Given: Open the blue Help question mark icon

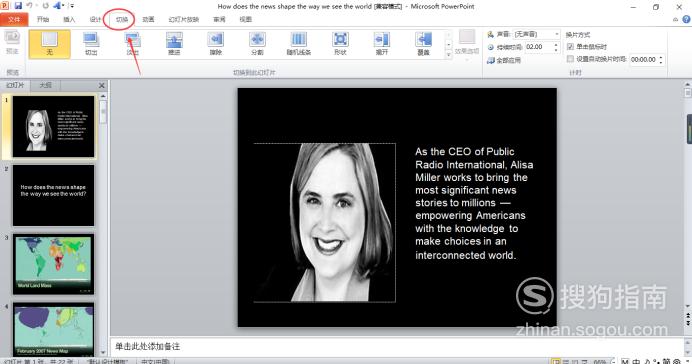Looking at the screenshot, I should (686, 19).
